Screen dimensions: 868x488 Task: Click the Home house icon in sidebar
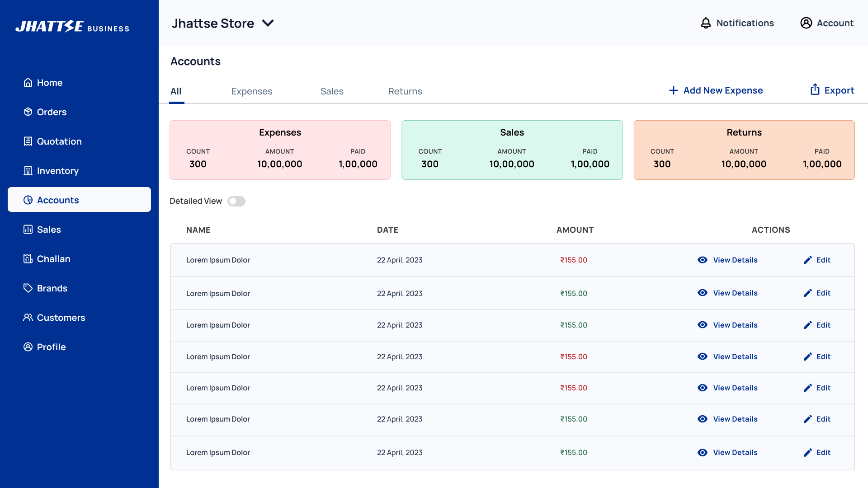(x=28, y=83)
